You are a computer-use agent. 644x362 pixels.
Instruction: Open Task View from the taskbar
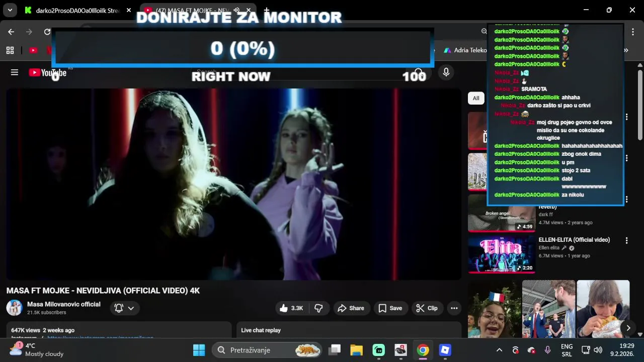click(334, 350)
